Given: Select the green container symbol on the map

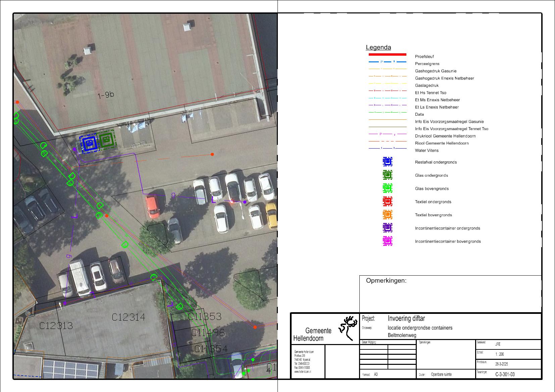Looking at the screenshot, I should [107, 139].
